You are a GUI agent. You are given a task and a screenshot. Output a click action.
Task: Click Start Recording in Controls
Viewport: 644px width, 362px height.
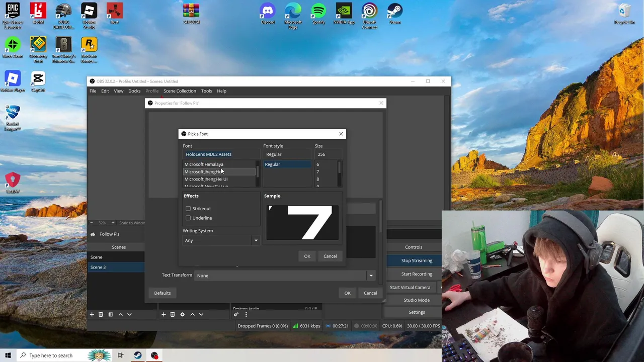tap(417, 274)
